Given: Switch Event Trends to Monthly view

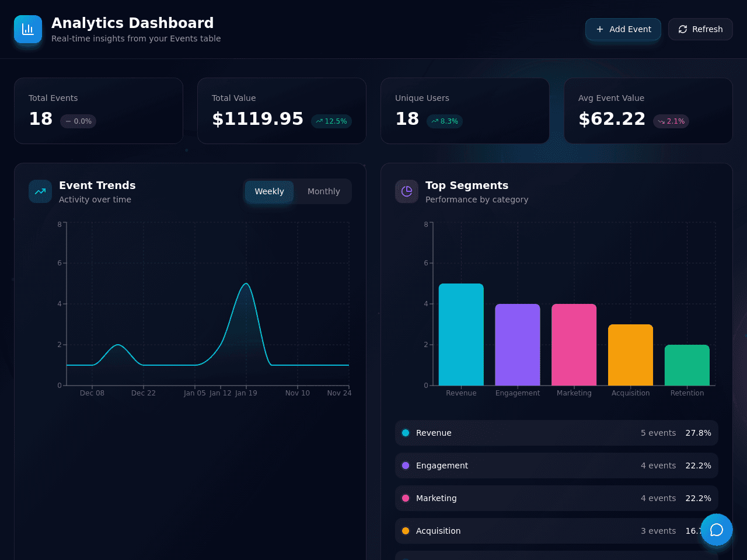Looking at the screenshot, I should click(324, 191).
